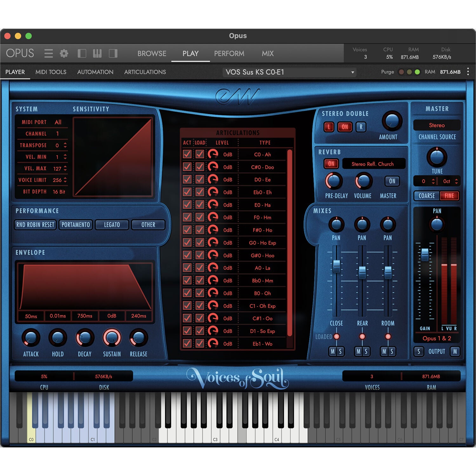Toggle the keyboard display icon
Image resolution: width=476 pixels, height=476 pixels.
pyautogui.click(x=97, y=53)
